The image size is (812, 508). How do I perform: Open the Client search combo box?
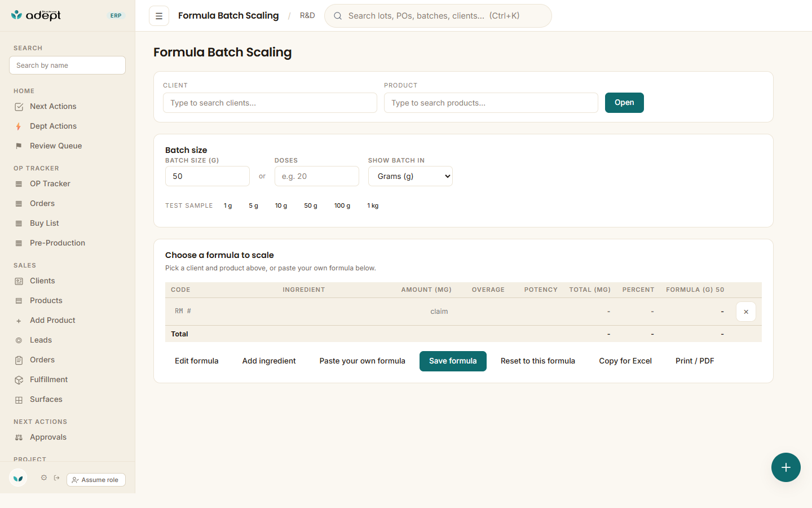pyautogui.click(x=270, y=103)
